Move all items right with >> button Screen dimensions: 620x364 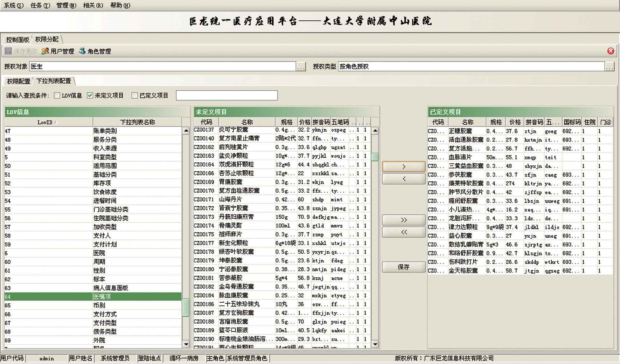point(404,220)
